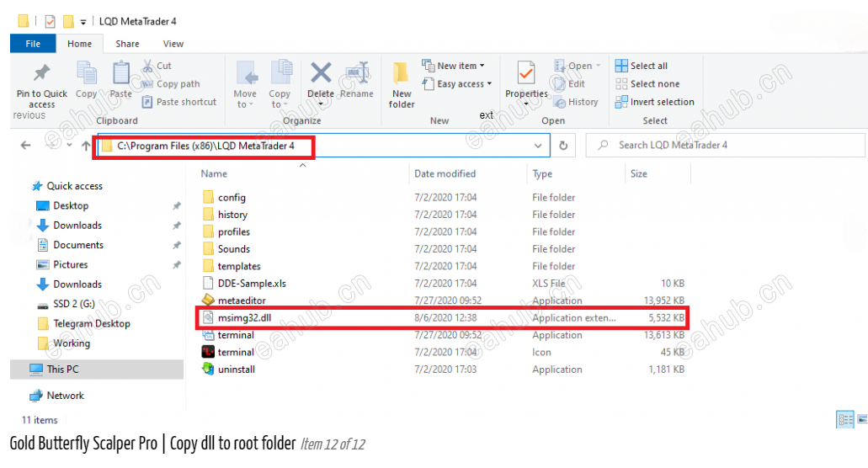
Task: Select the terminal Icon file
Action: [x=229, y=352]
